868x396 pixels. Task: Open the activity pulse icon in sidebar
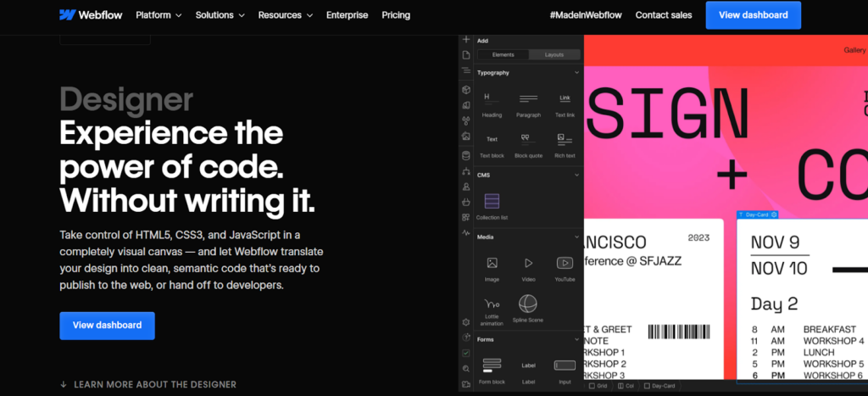466,232
